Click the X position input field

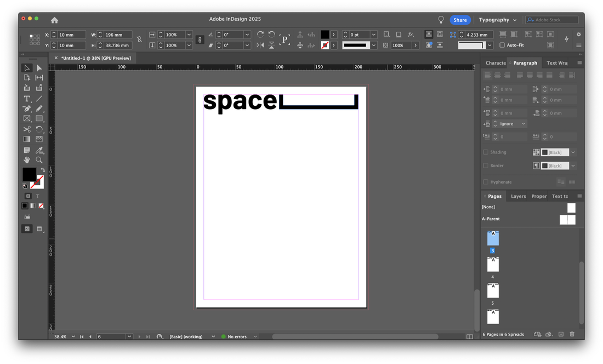point(71,35)
